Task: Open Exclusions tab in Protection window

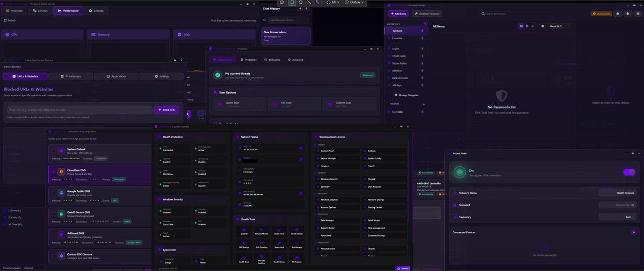Action: [272, 60]
